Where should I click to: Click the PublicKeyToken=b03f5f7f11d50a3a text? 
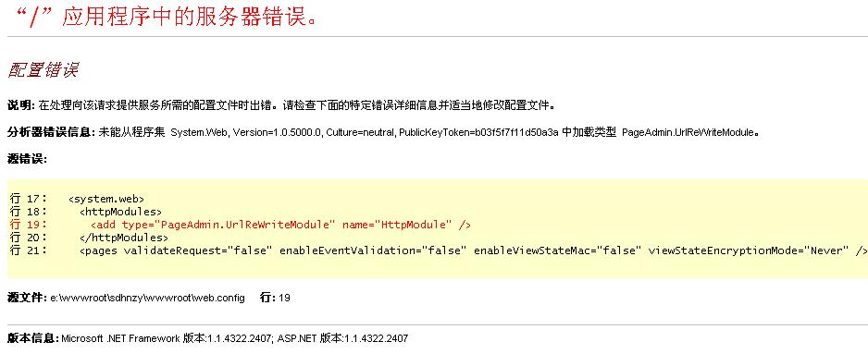click(x=478, y=133)
